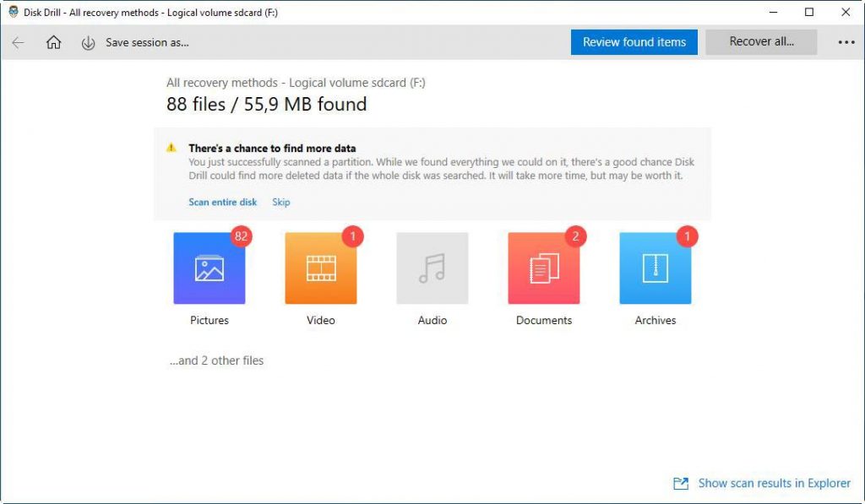Screen dimensions: 865x504
Task: Click the Recover all button
Action: [759, 41]
